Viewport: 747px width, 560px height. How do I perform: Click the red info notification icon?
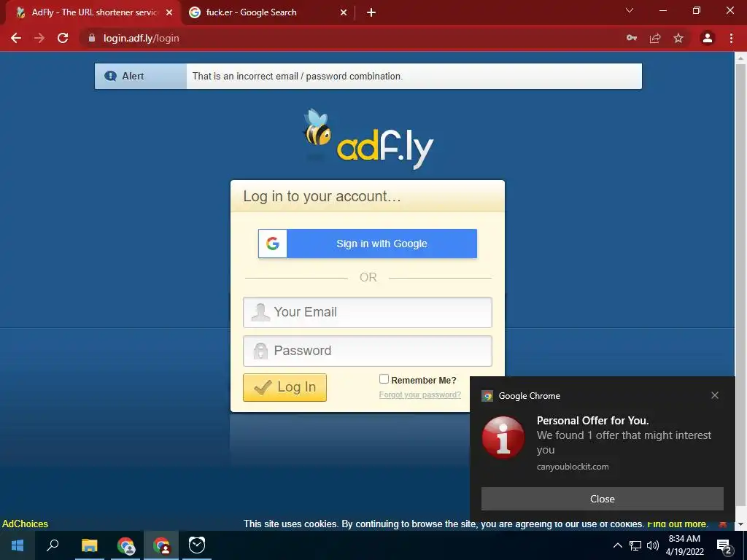pyautogui.click(x=503, y=437)
